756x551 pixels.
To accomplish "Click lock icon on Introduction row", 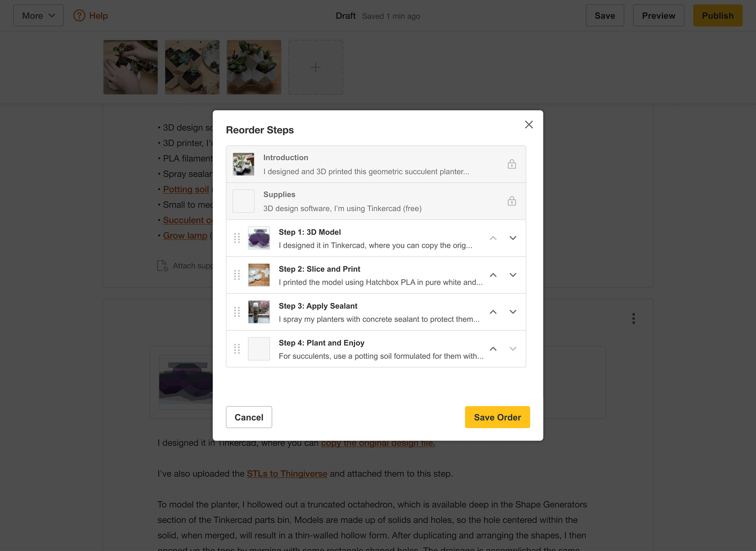I will (x=511, y=164).
